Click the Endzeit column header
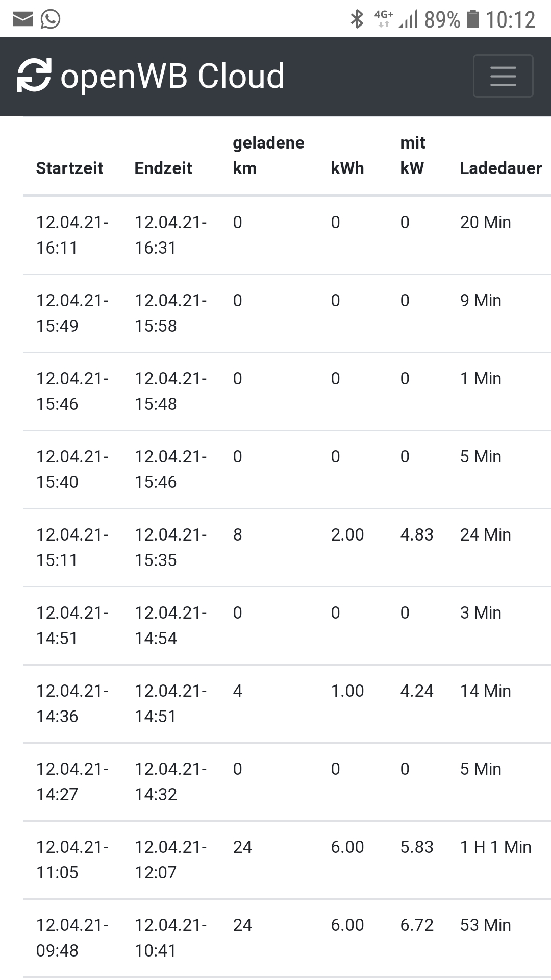Image resolution: width=551 pixels, height=980 pixels. [x=163, y=168]
